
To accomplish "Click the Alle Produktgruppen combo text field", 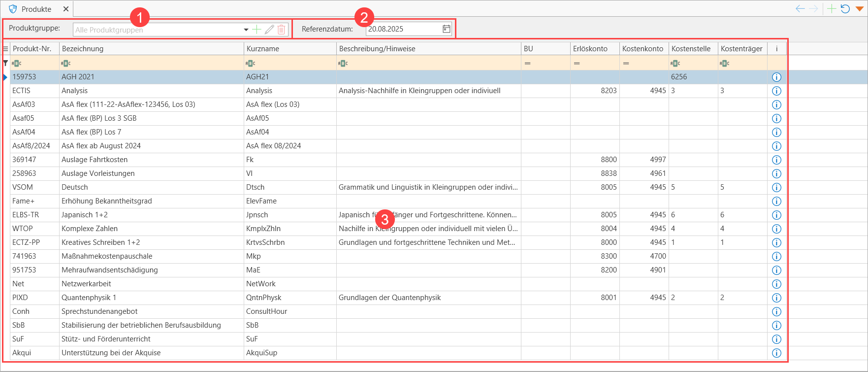I will [x=158, y=30].
